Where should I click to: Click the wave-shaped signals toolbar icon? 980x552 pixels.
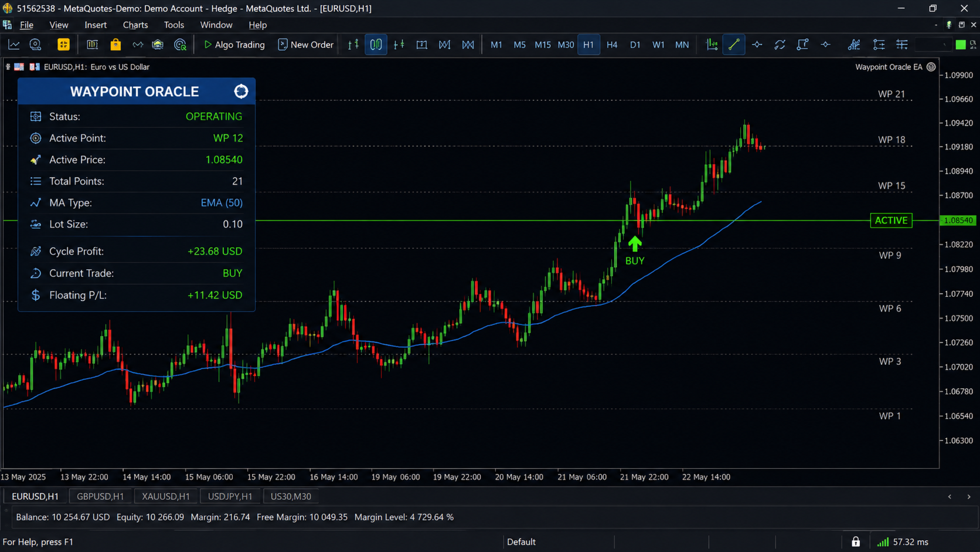point(138,45)
